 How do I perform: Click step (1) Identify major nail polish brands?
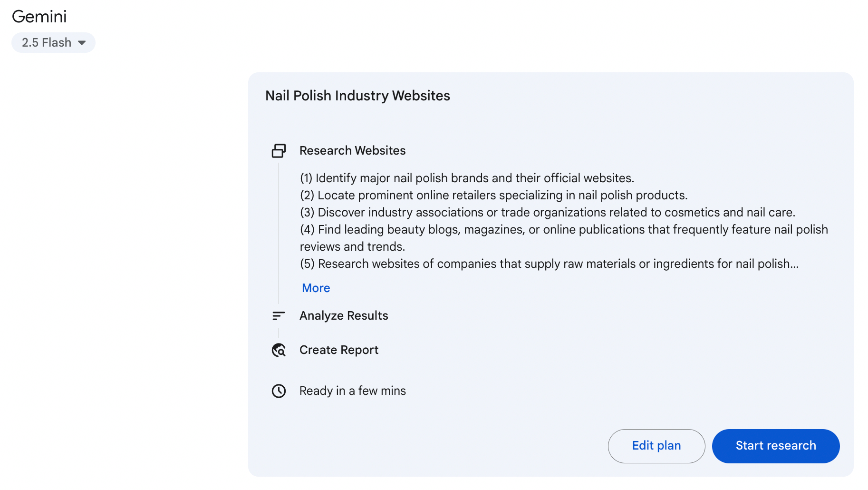(x=467, y=178)
